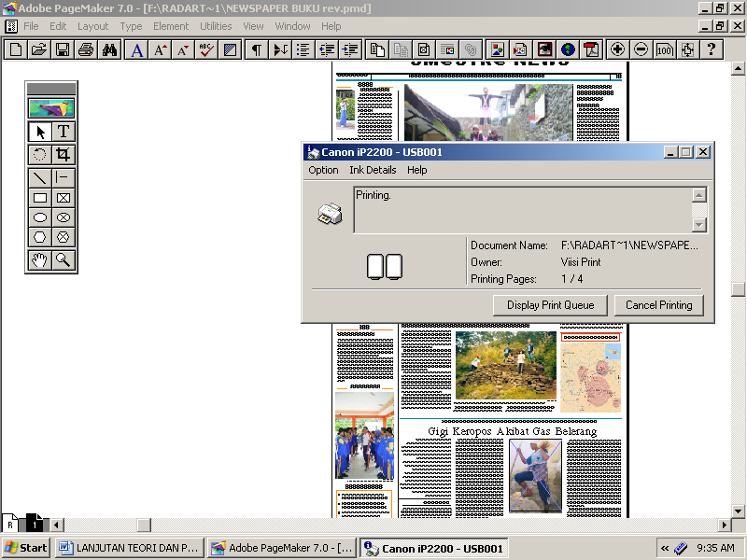Select the Text tool in toolbox
Viewport: 747px width, 560px height.
63,132
